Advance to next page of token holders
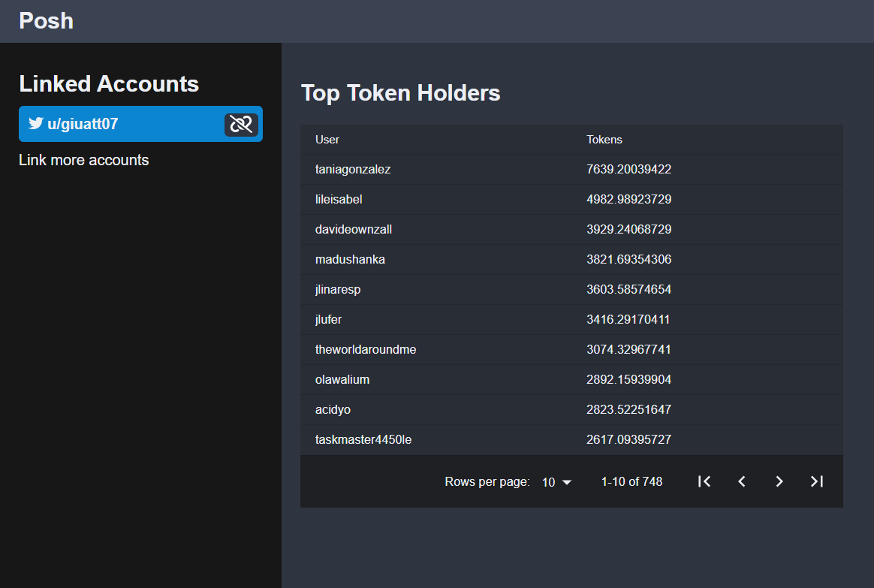Viewport: 874px width, 588px height. pos(779,481)
